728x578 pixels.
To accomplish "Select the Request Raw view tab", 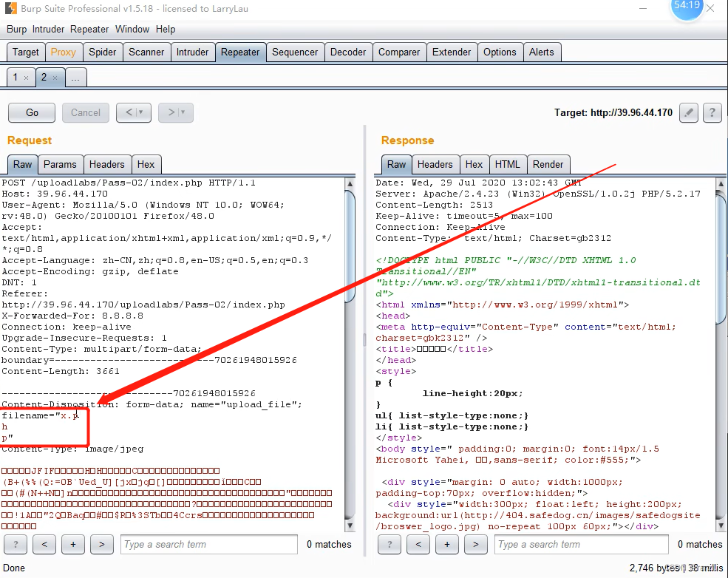I will coord(22,164).
